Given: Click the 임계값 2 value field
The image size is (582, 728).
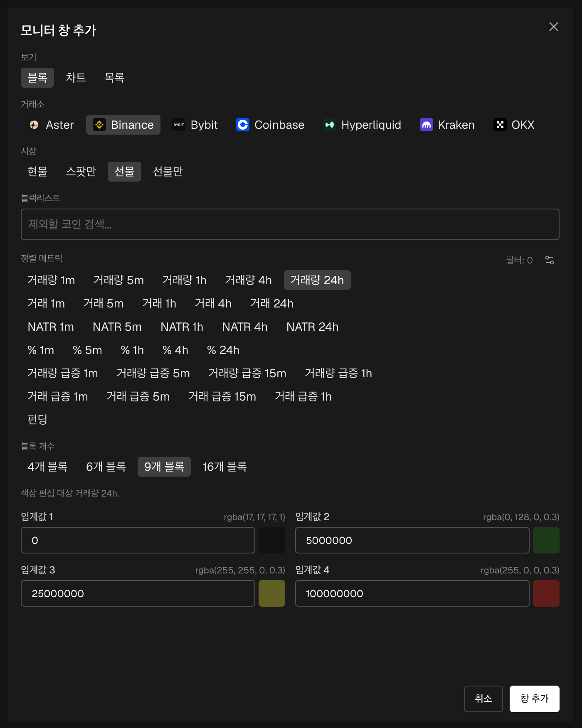Looking at the screenshot, I should click(412, 540).
